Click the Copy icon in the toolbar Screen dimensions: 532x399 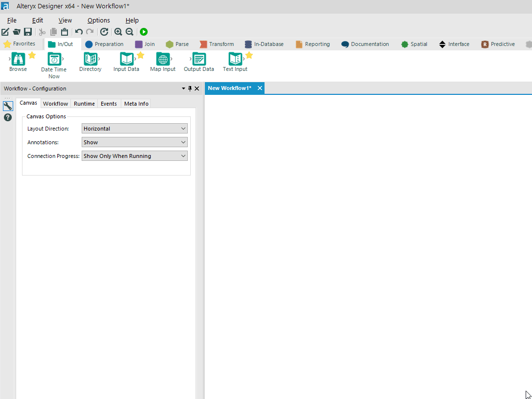[53, 32]
